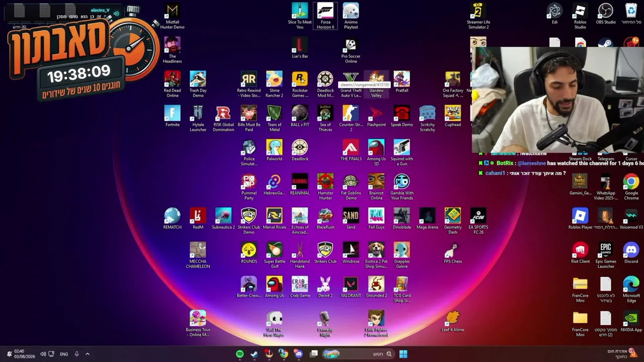
Task: Open Business Tour Online shortcut
Action: tap(198, 324)
